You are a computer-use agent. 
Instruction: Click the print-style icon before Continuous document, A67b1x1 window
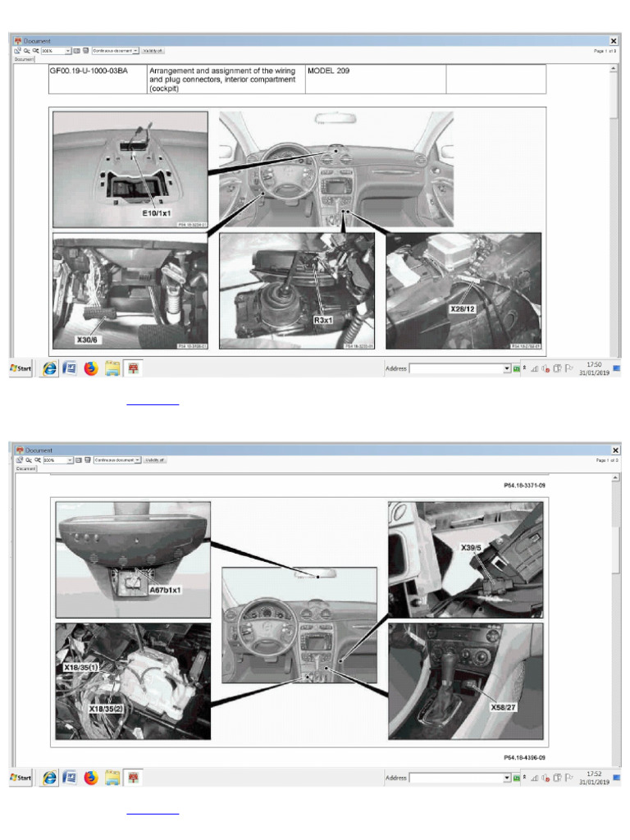(x=88, y=459)
